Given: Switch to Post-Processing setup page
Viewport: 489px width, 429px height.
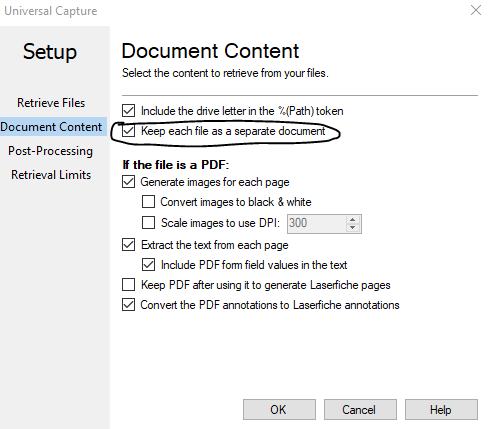Looking at the screenshot, I should pyautogui.click(x=50, y=151).
